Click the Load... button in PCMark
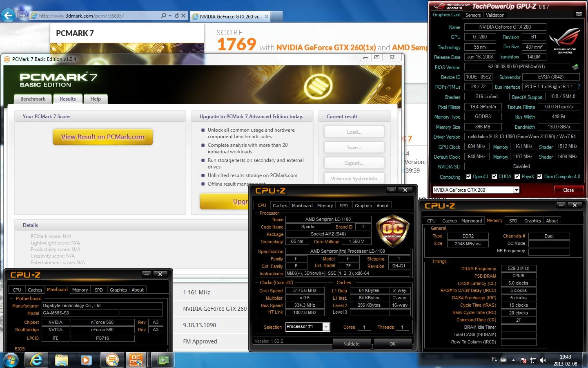Image resolution: width=588 pixels, height=368 pixels. pyautogui.click(x=354, y=132)
